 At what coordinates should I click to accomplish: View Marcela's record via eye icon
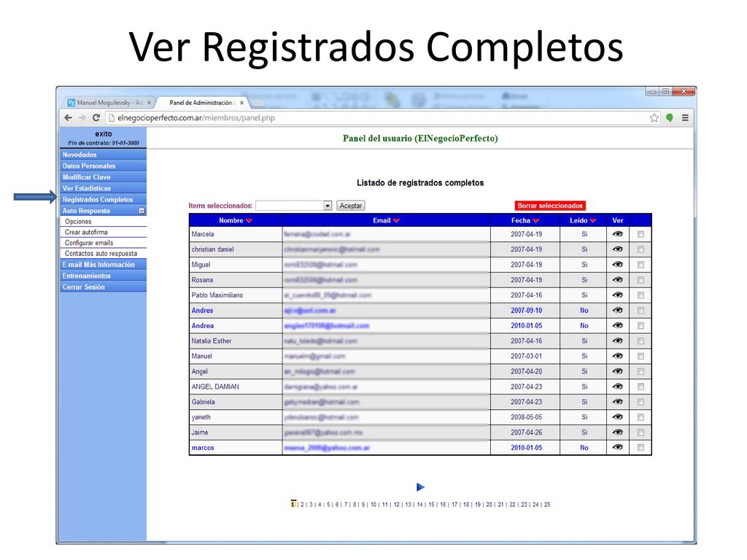point(618,234)
